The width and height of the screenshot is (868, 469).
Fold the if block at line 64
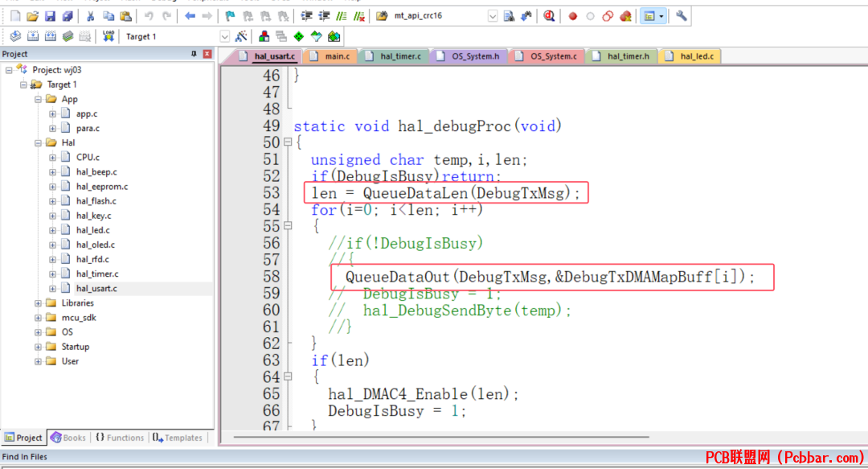point(288,376)
